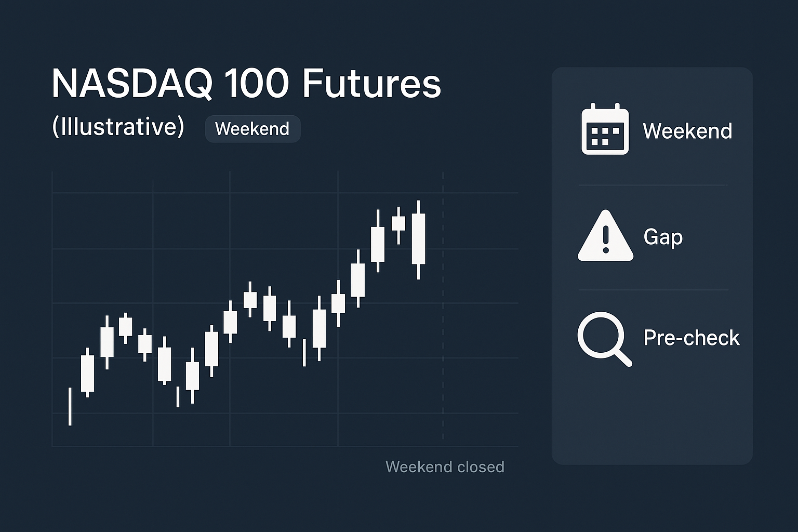This screenshot has width=798, height=532.
Task: Open the Weekend item label in side panel
Action: (687, 131)
